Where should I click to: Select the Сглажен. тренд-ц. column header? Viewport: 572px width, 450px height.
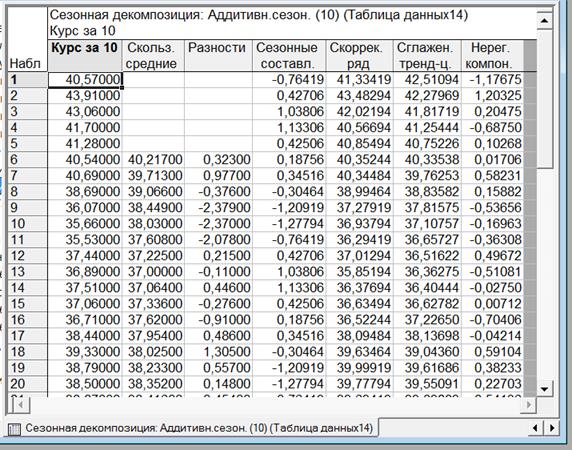427,55
